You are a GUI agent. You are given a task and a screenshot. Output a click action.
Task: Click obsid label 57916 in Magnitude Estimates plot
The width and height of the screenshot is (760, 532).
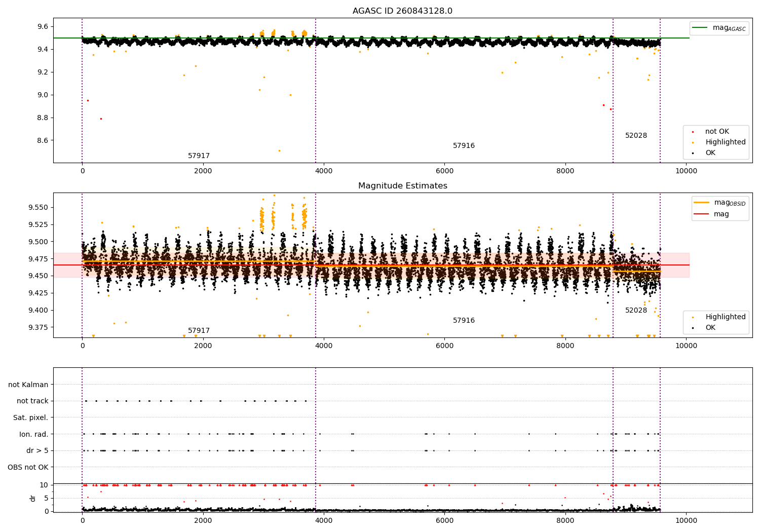[464, 321]
